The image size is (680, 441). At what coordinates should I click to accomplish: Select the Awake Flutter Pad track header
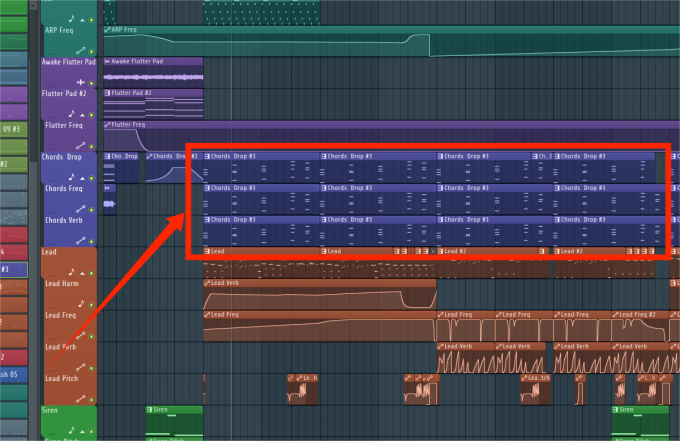tap(69, 73)
